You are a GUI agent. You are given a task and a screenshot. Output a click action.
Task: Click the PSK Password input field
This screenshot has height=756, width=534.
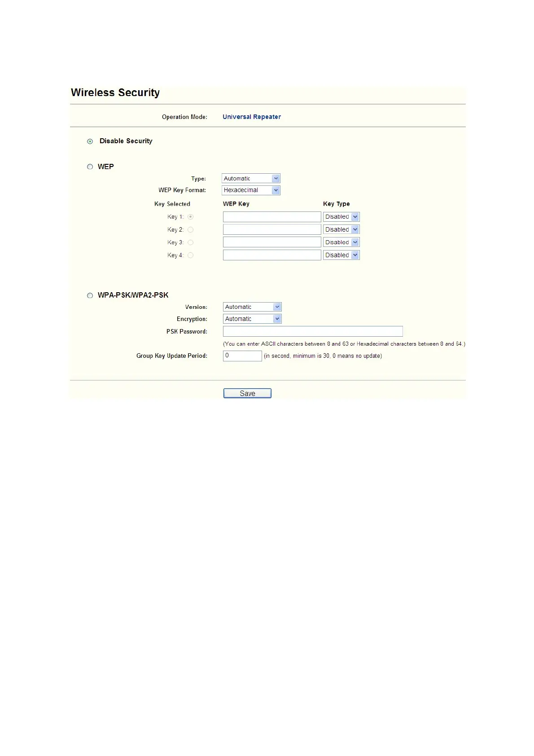tap(313, 331)
